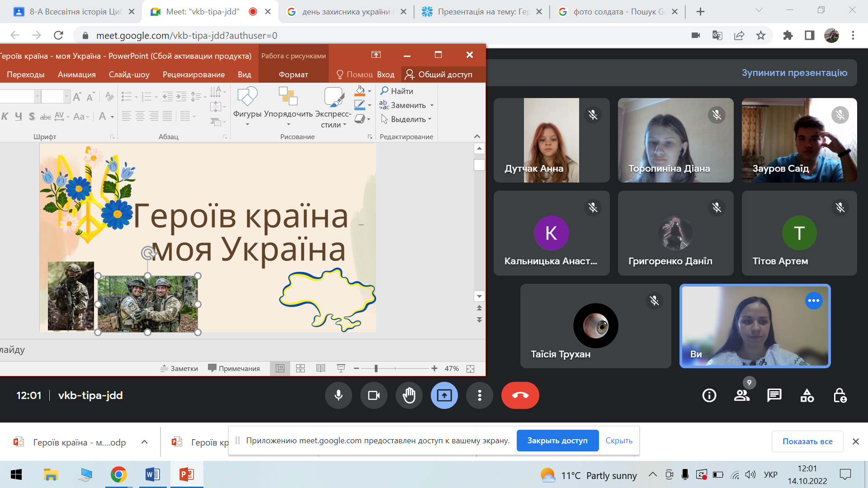
Task: Click the raise hand button in Meet
Action: point(409,395)
